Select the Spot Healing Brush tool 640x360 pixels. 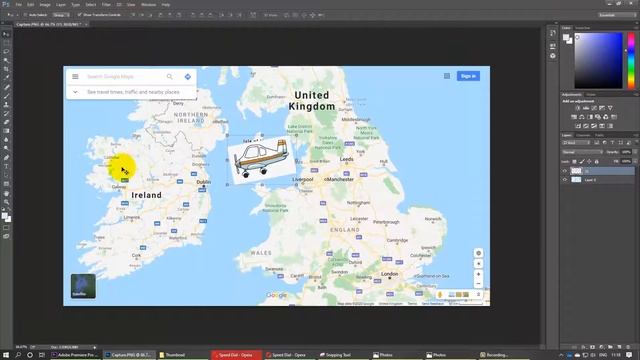coord(6,87)
